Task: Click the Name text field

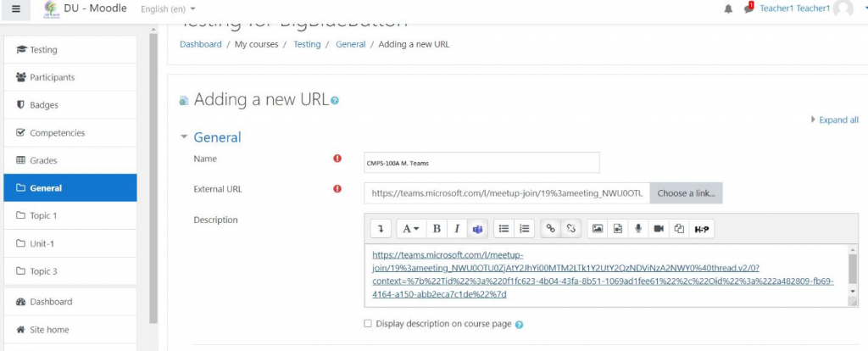Action: (481, 162)
